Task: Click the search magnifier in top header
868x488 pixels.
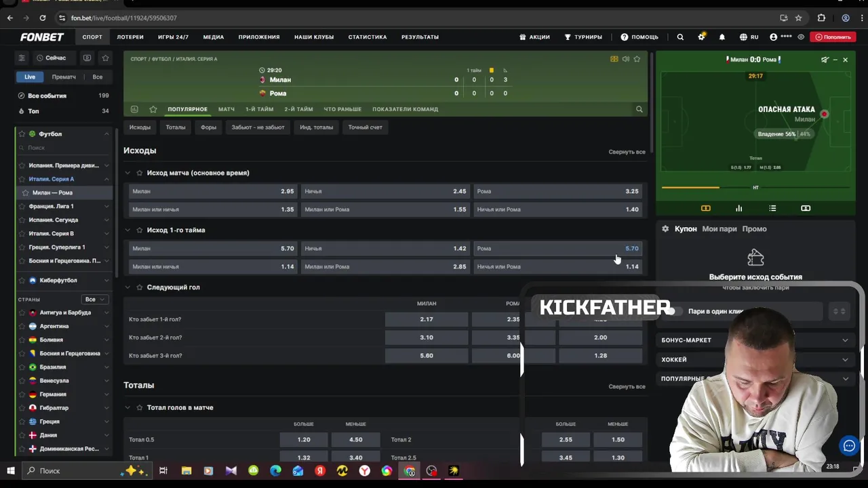Action: point(680,37)
